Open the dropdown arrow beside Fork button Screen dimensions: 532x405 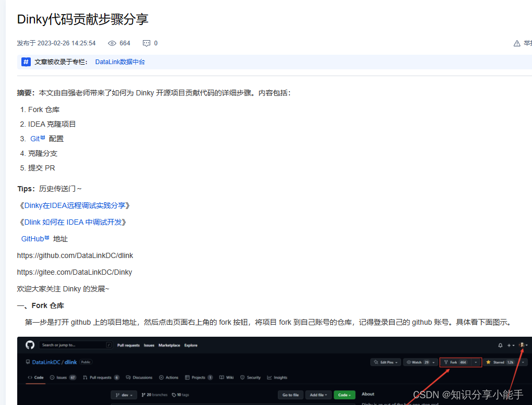click(x=476, y=362)
